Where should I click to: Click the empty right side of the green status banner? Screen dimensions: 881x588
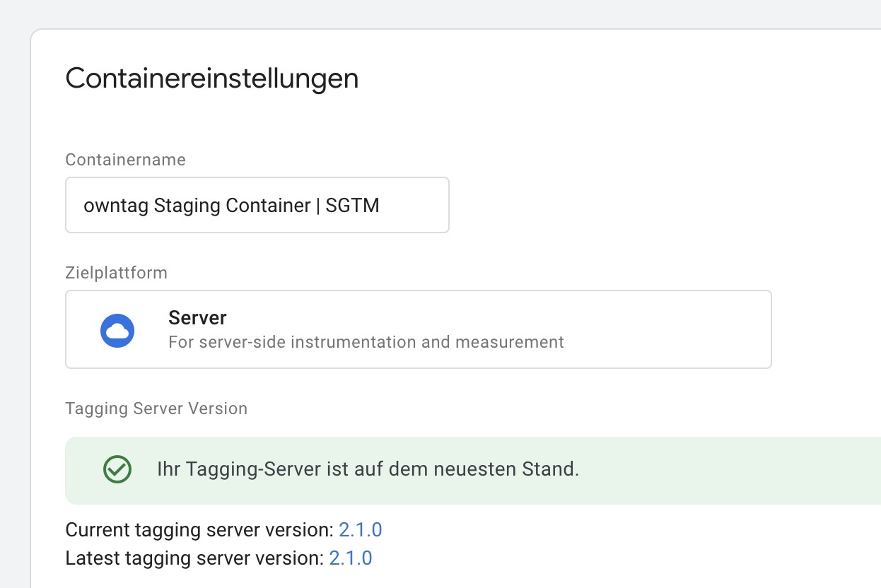point(742,469)
